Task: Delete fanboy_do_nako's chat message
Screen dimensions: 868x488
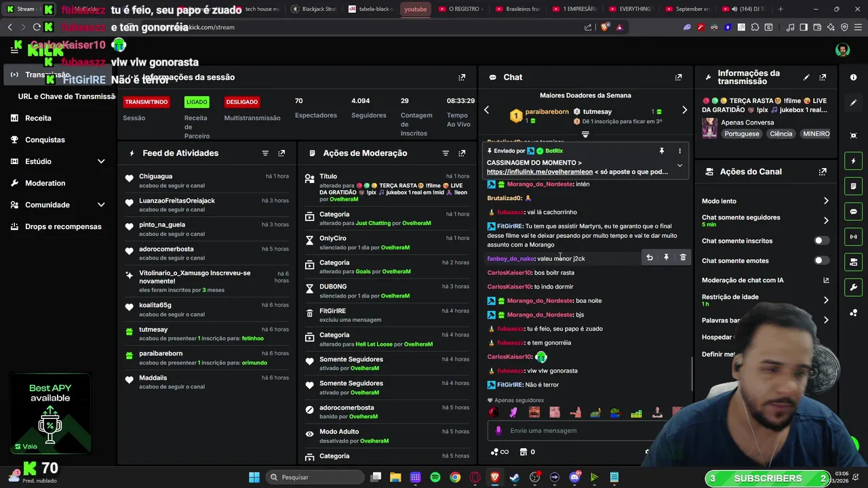Action: pos(683,258)
